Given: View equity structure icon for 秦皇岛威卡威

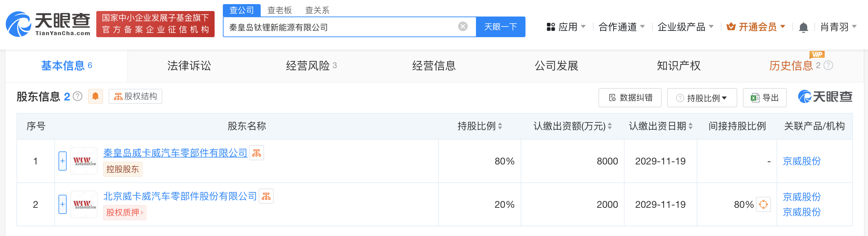Looking at the screenshot, I should (x=257, y=153).
